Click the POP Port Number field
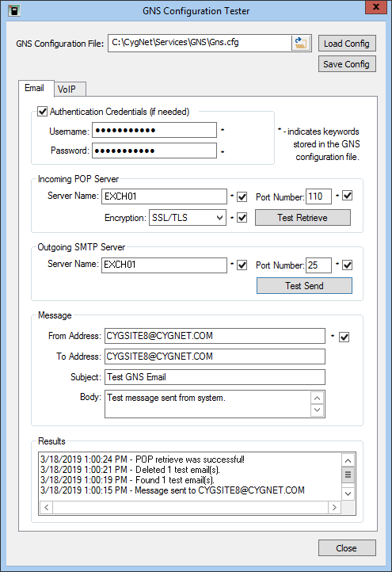392x572 pixels. coord(318,196)
